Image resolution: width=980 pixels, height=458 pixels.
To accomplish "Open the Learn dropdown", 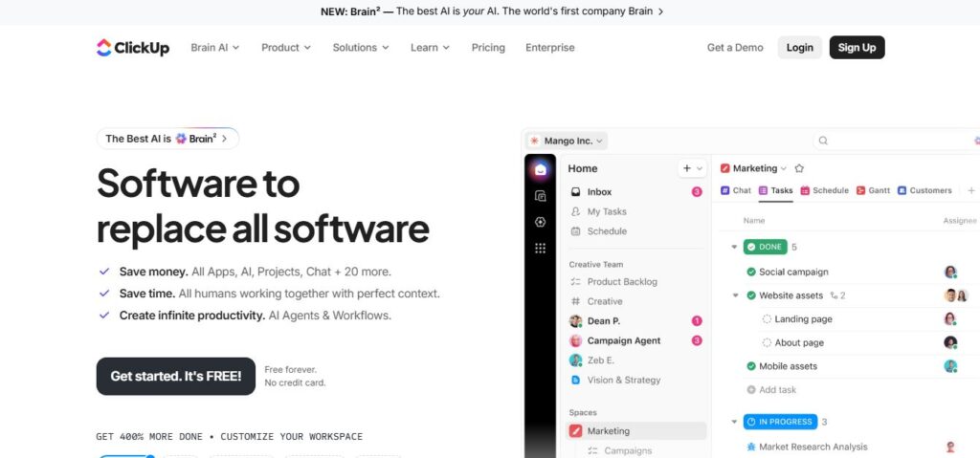I will click(x=430, y=48).
